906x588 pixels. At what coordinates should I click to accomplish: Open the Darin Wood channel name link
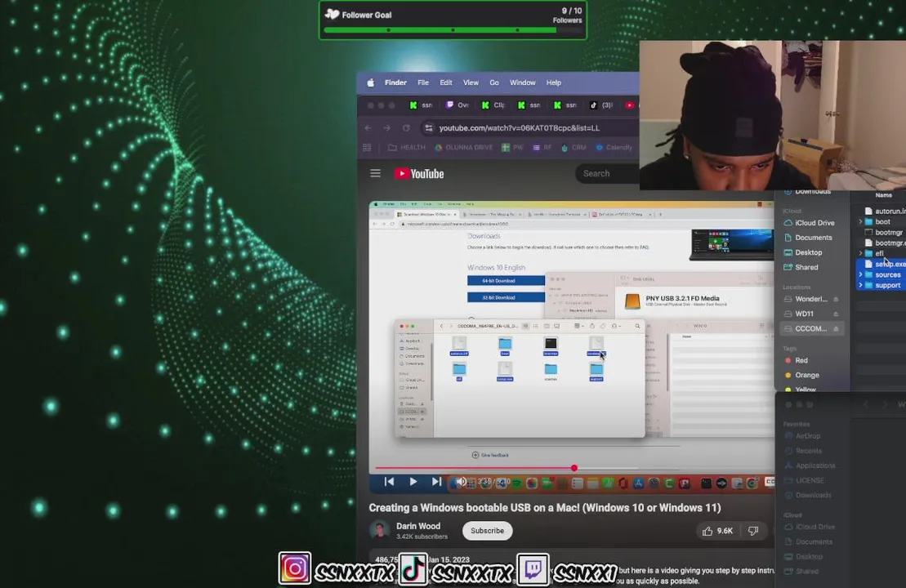pos(418,526)
